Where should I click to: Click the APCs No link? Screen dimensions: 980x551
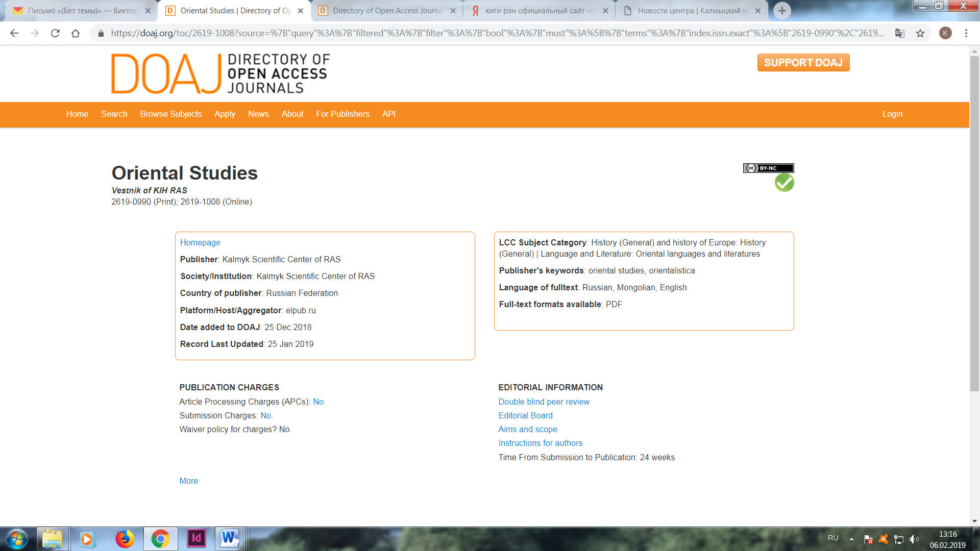319,402
